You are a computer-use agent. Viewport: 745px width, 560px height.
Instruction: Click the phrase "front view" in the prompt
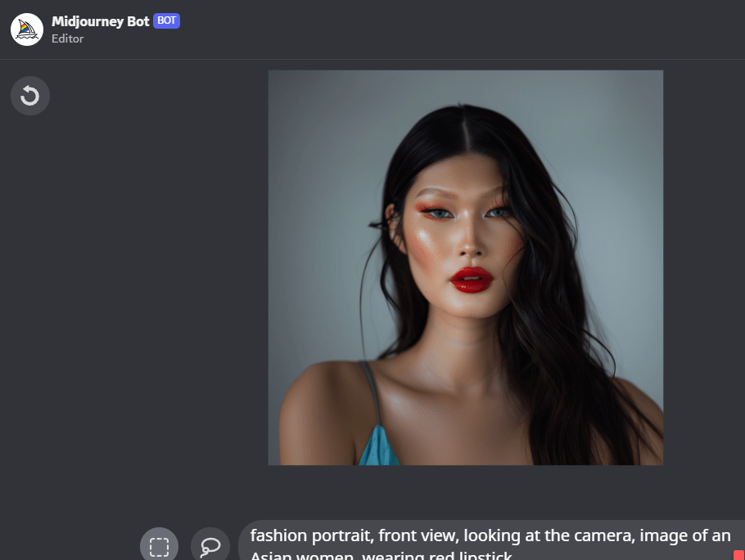coord(418,536)
